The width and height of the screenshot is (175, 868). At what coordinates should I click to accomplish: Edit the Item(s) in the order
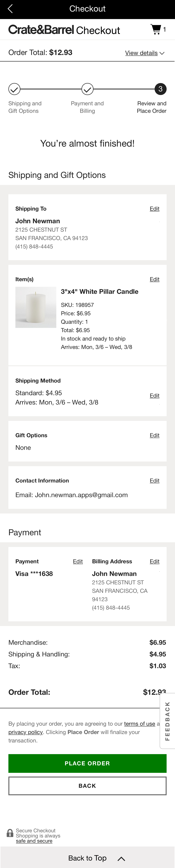(x=154, y=279)
